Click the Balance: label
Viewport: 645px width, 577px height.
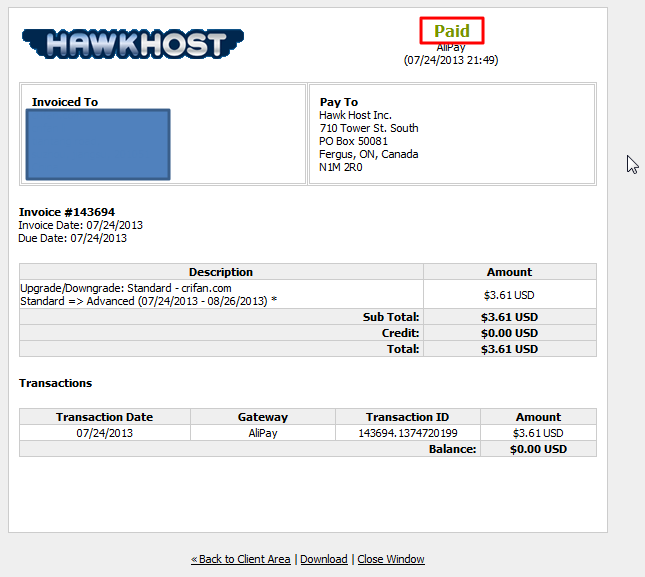[x=452, y=449]
